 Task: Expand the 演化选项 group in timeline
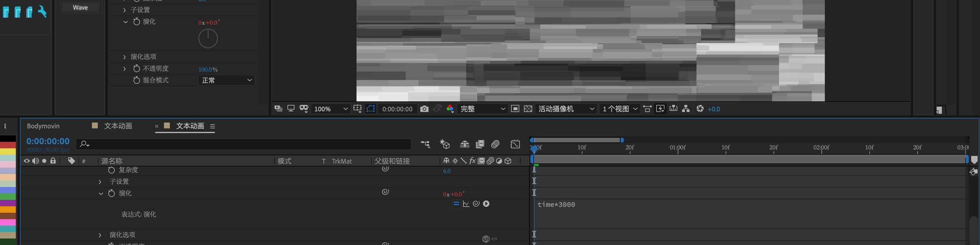pos(100,235)
